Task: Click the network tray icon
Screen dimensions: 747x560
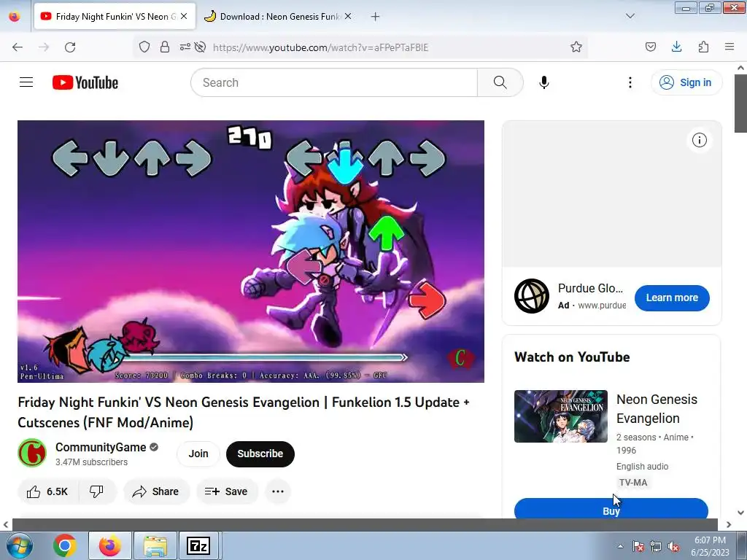Action: [656, 547]
